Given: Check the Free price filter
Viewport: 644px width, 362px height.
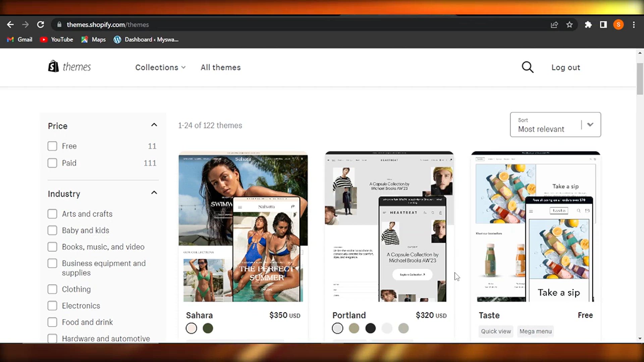Looking at the screenshot, I should (x=52, y=146).
